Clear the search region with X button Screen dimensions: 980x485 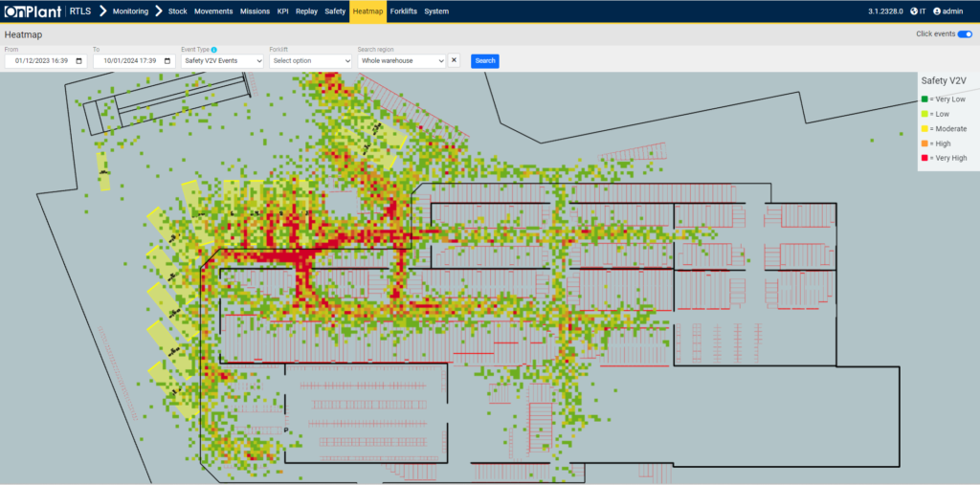(x=454, y=60)
